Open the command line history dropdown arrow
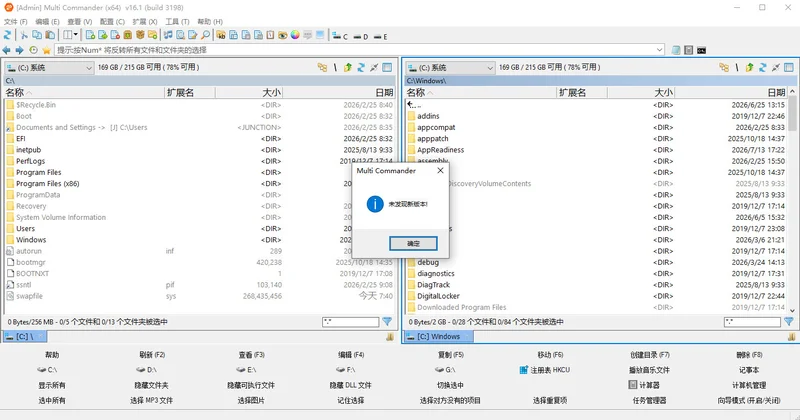Screen dimensions: 800x420 click(x=659, y=50)
